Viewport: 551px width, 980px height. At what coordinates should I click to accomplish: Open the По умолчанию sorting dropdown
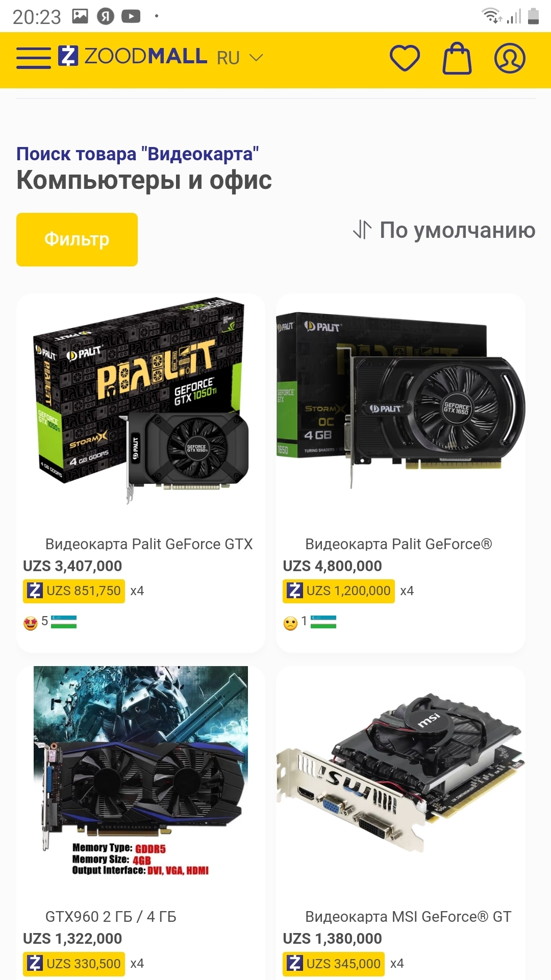pyautogui.click(x=457, y=230)
